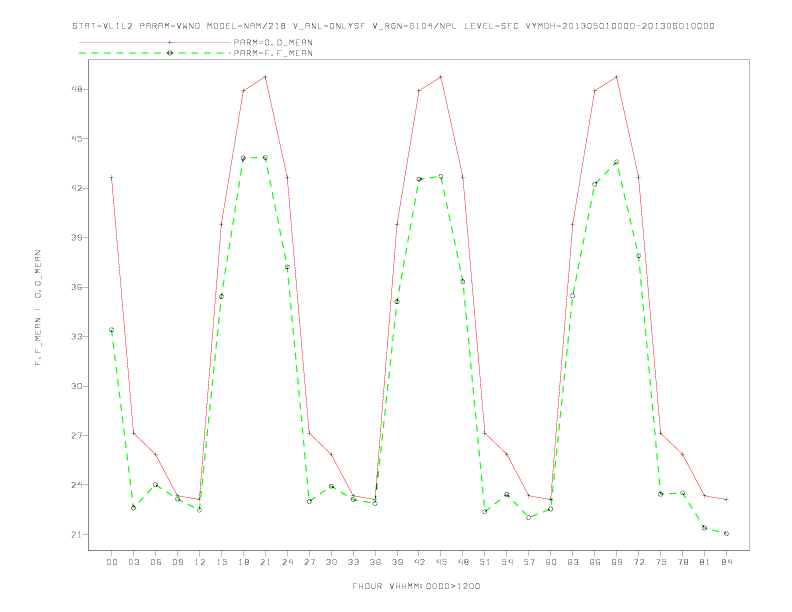The image size is (792, 612).
Task: Click V_ANL=ONLYSF in the chart title
Action: pos(329,26)
